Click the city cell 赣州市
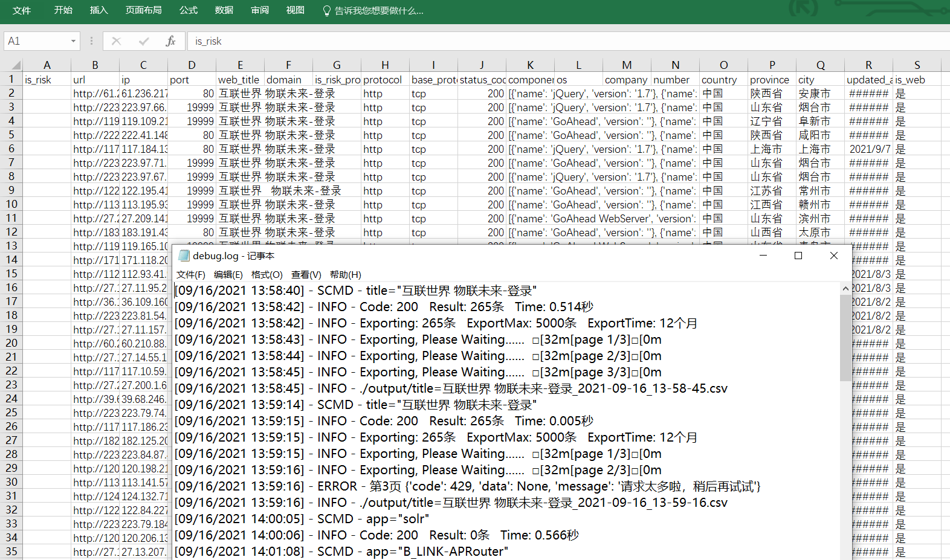This screenshot has width=950, height=560. 820,205
